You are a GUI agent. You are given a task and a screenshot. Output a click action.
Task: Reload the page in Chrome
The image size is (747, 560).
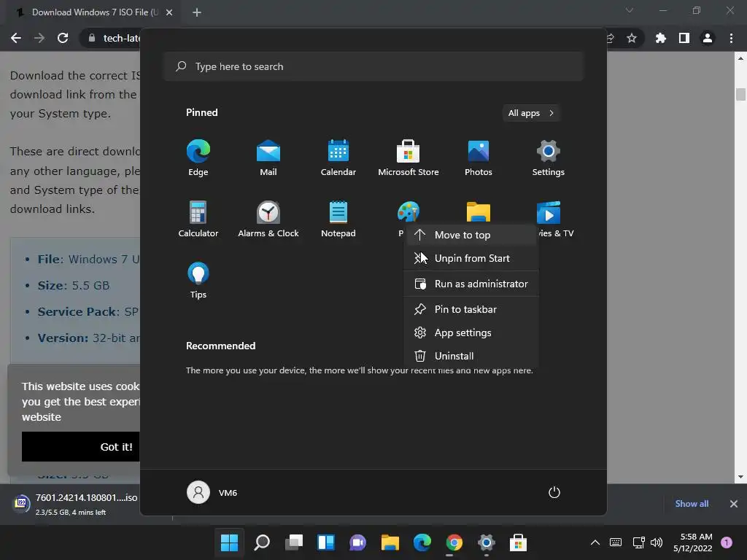click(x=63, y=38)
